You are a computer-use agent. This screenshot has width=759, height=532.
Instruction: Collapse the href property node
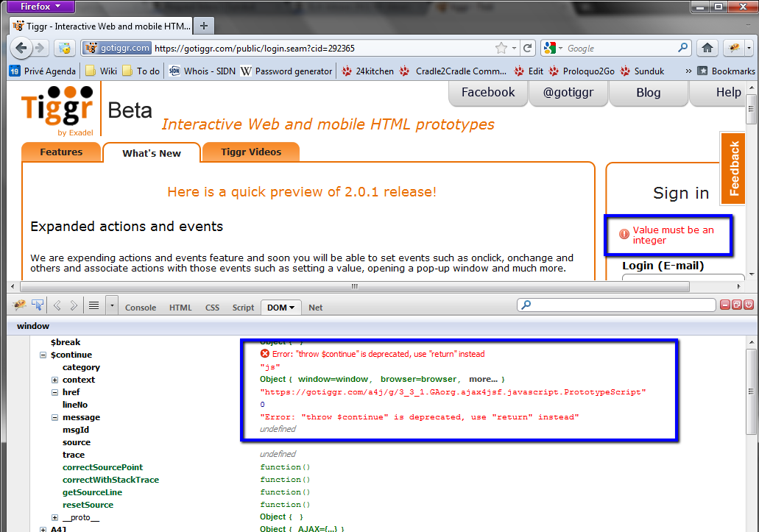pos(54,392)
